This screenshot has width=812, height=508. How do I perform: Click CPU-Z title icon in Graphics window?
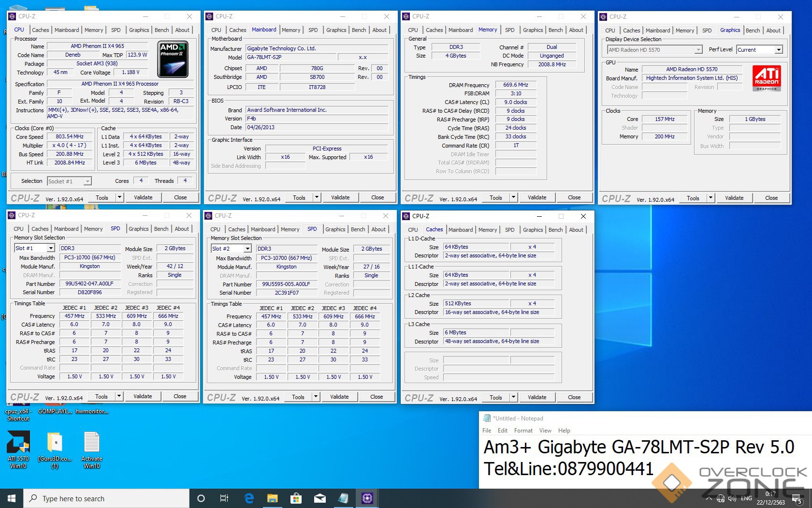point(603,17)
